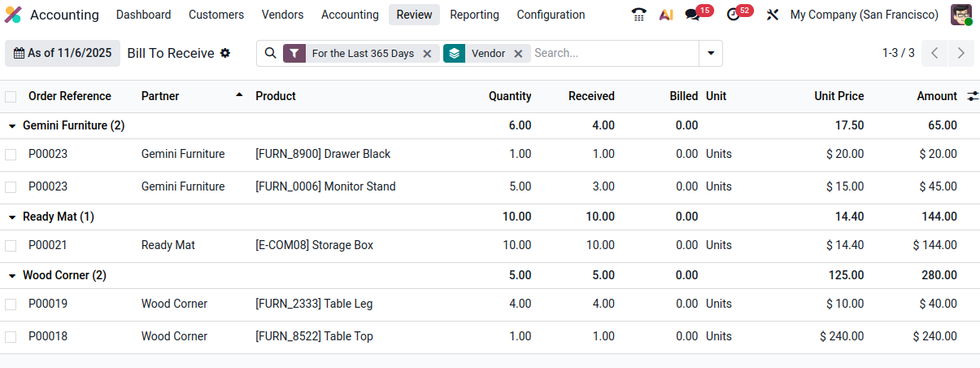Screen dimensions: 980x368
Task: Collapse the Wood Corner group
Action: click(12, 276)
